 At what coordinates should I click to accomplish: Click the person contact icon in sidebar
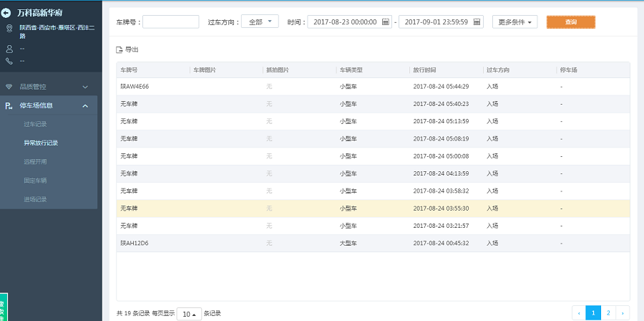coord(9,49)
